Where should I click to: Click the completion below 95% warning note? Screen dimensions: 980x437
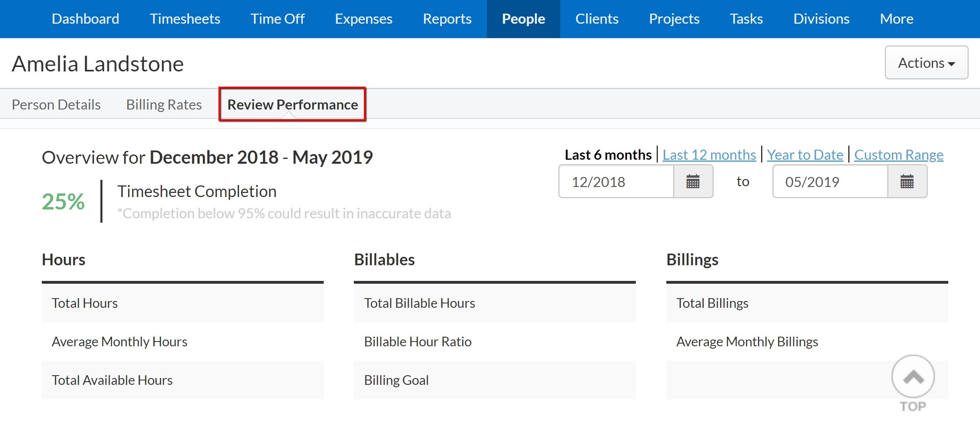point(284,213)
